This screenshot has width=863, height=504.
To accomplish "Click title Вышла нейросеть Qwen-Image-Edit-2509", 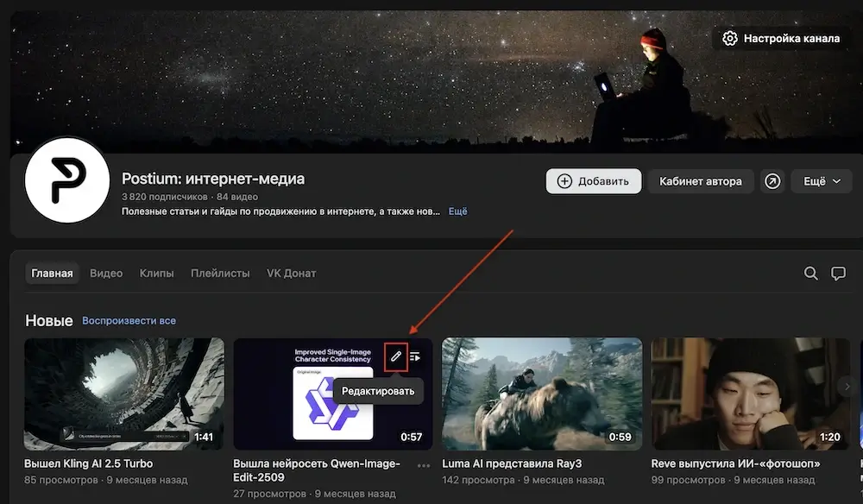I will point(317,470).
